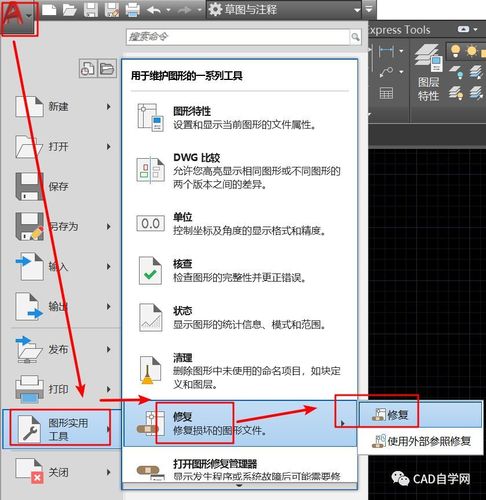Choose 使用外部参照修复 in flyout submenu
The width and height of the screenshot is (486, 500).
click(x=420, y=441)
